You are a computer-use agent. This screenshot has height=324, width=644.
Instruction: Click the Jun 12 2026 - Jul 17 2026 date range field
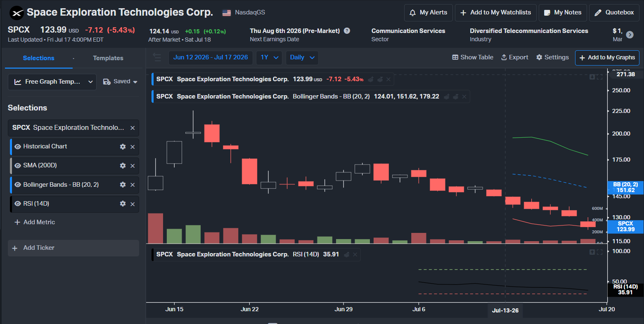(211, 58)
